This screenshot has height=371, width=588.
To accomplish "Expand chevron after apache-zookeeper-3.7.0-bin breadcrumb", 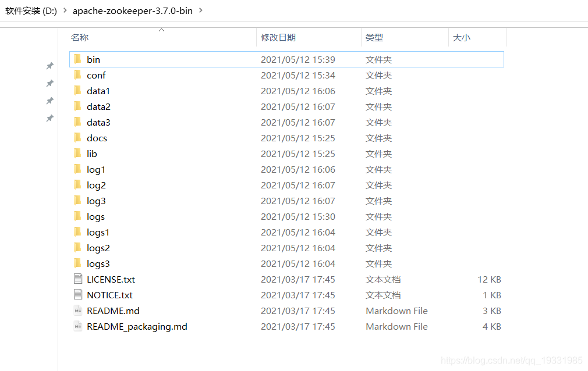I will 201,10.
